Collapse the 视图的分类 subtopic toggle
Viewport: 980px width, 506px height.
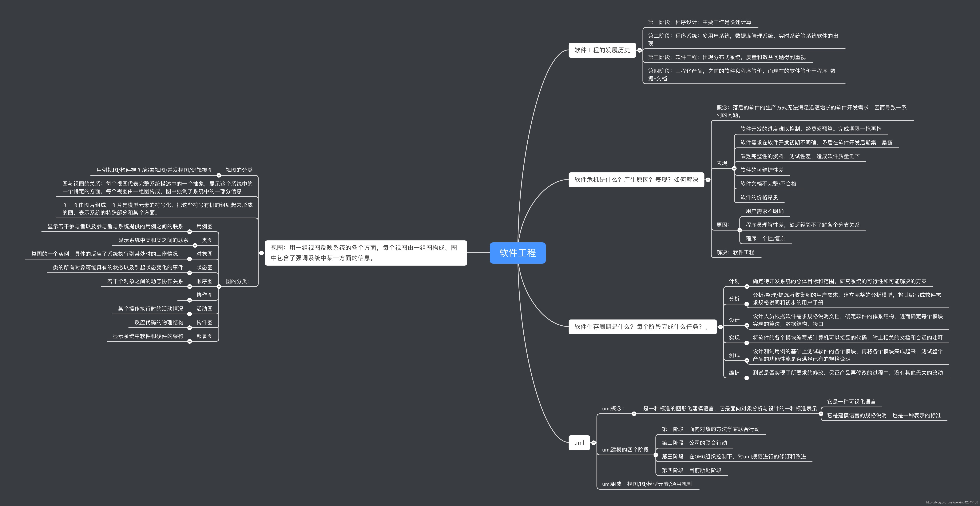pyautogui.click(x=219, y=175)
